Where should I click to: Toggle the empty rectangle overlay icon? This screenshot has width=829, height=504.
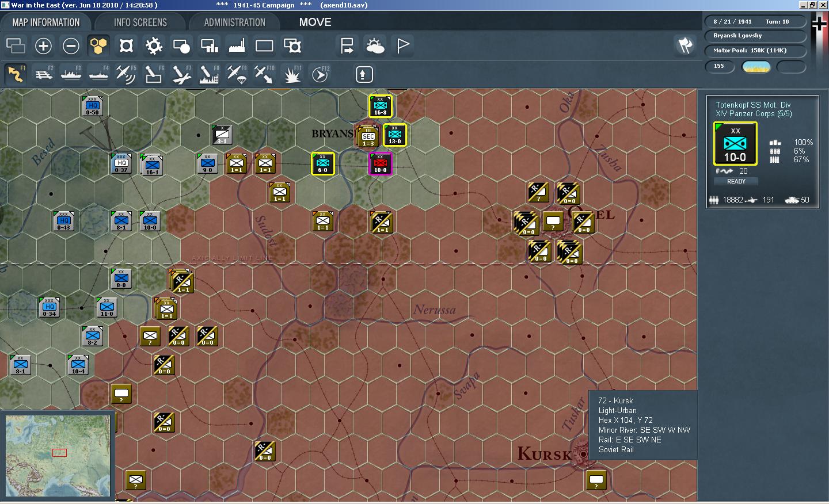point(264,46)
